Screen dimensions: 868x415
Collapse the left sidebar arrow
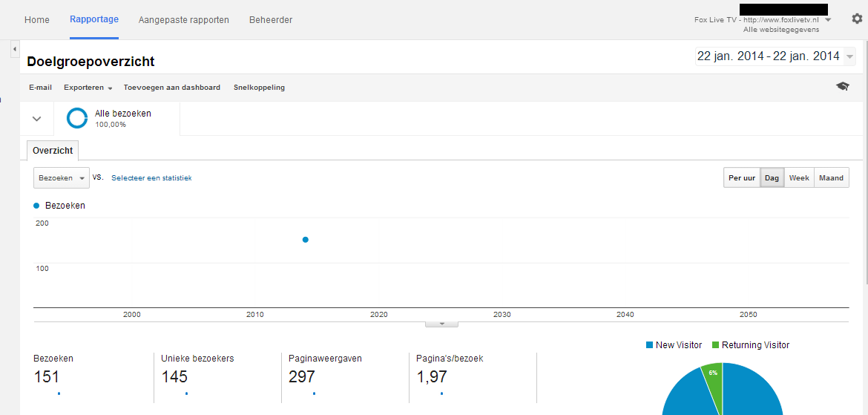coord(14,49)
